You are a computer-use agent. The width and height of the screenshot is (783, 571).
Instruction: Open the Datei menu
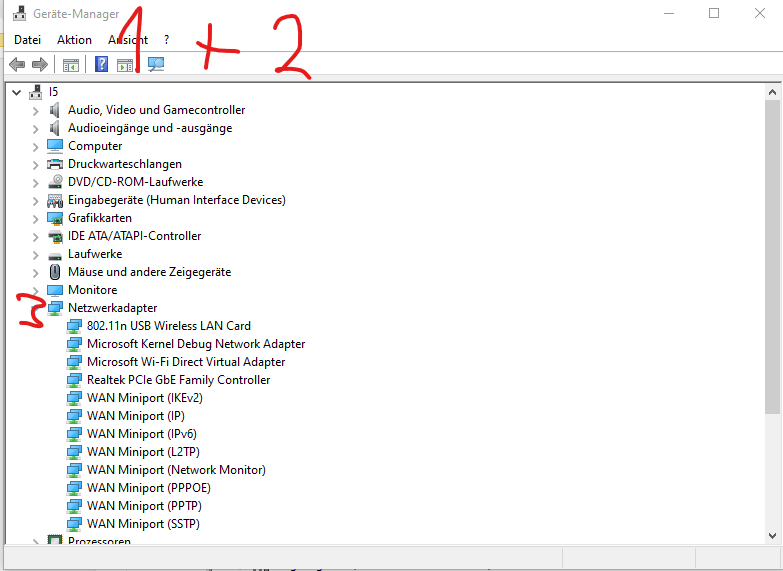coord(27,40)
